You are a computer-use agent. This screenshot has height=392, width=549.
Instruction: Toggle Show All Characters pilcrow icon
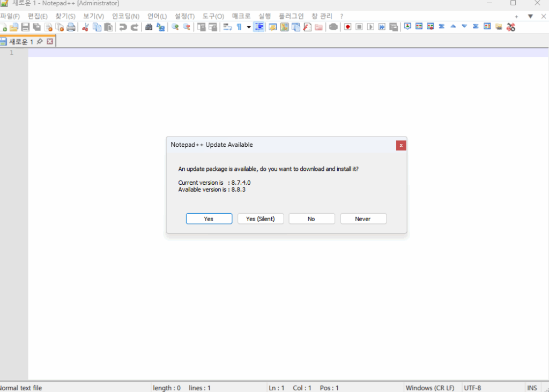coord(239,27)
